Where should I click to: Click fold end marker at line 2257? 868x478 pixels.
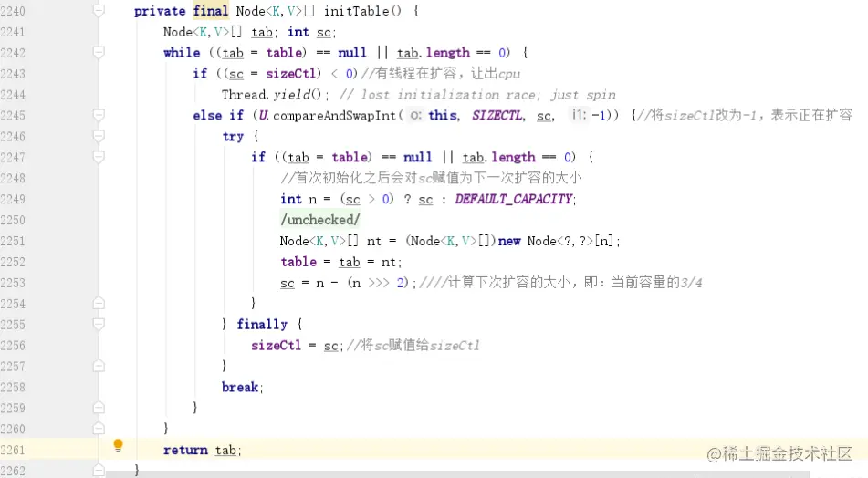coord(99,366)
